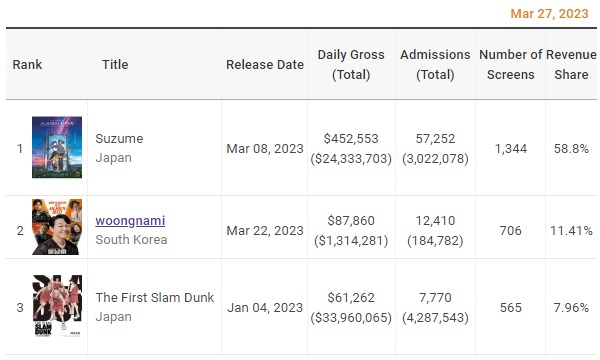The height and width of the screenshot is (360, 600).
Task: Select the Mar 27, 2023 date label
Action: pyautogui.click(x=549, y=14)
